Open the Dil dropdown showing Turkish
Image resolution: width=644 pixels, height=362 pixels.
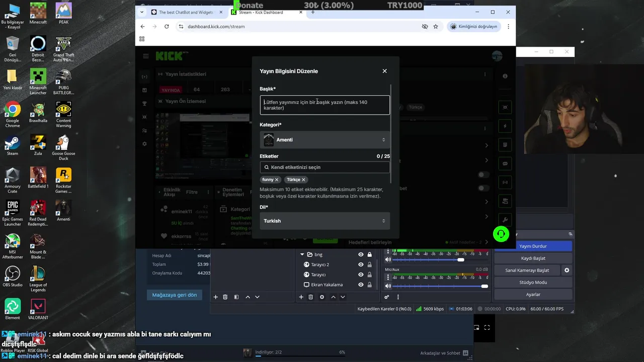click(325, 221)
